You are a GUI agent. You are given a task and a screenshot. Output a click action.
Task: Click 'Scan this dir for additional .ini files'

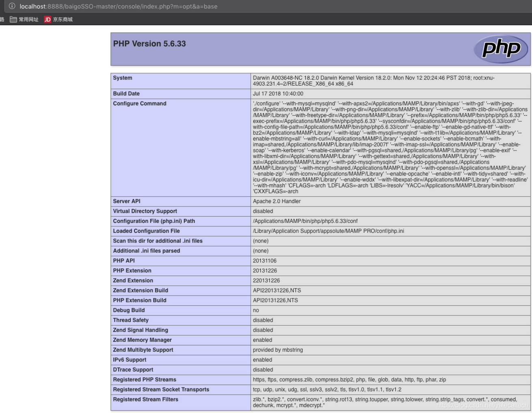coord(158,241)
